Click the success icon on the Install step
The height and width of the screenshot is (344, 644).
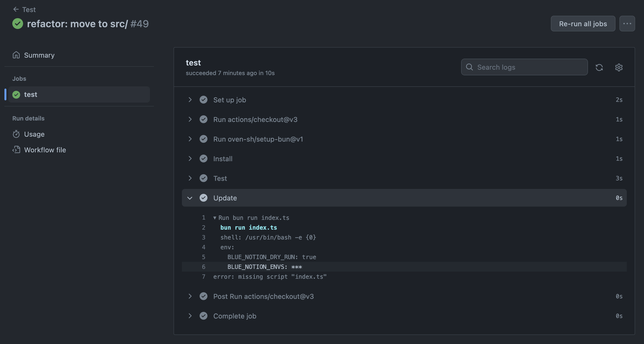204,159
